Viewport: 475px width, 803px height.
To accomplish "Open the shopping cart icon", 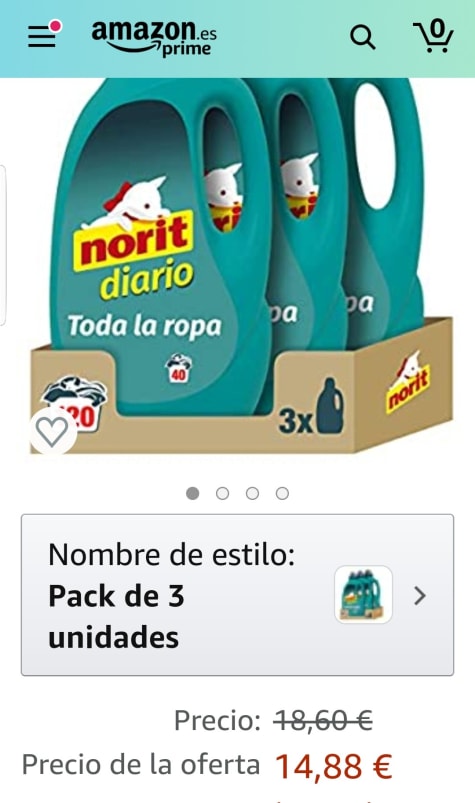I will (x=433, y=36).
